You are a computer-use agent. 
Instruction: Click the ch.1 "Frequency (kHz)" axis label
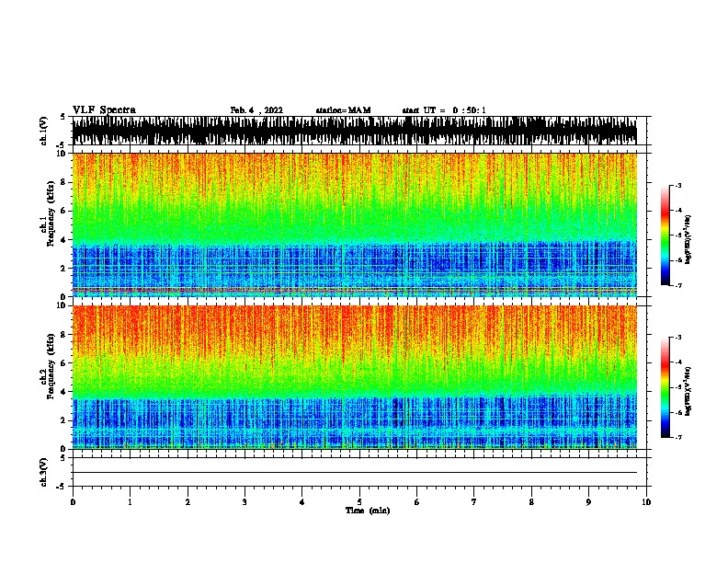tap(51, 214)
